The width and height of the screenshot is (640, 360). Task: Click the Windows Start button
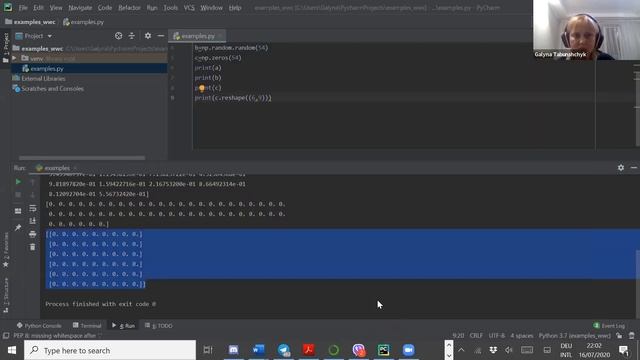pos(12,350)
